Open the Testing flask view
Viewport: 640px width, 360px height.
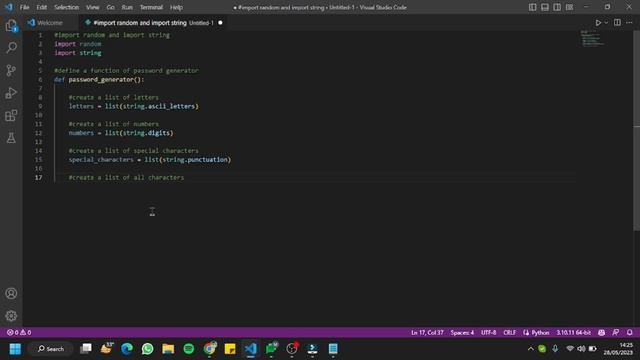[x=11, y=138]
